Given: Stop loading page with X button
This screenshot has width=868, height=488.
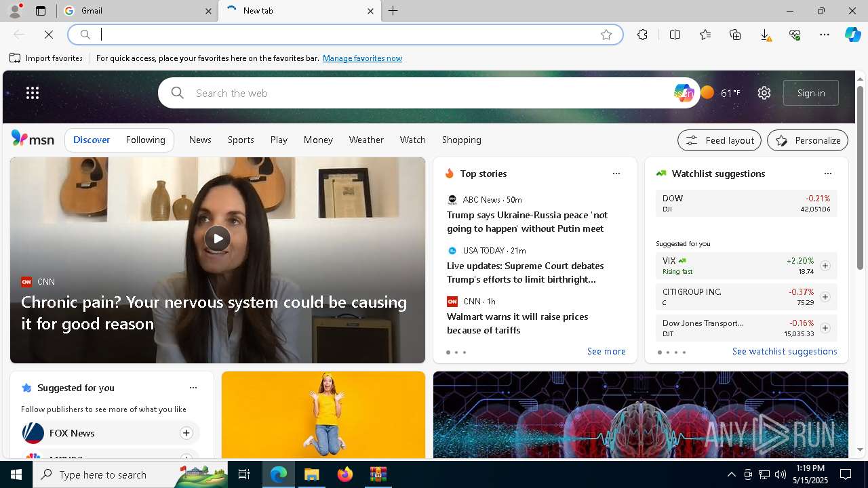Looking at the screenshot, I should (x=49, y=34).
